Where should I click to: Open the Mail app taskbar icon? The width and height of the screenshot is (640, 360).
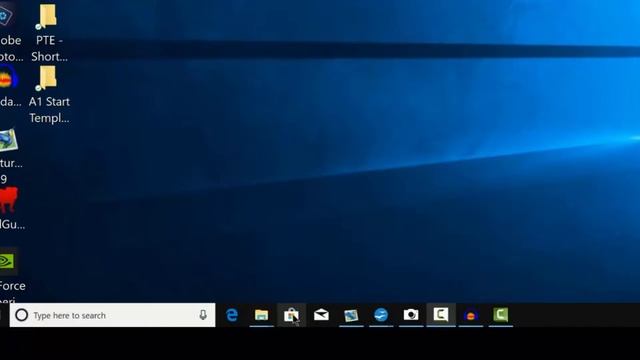tap(321, 315)
